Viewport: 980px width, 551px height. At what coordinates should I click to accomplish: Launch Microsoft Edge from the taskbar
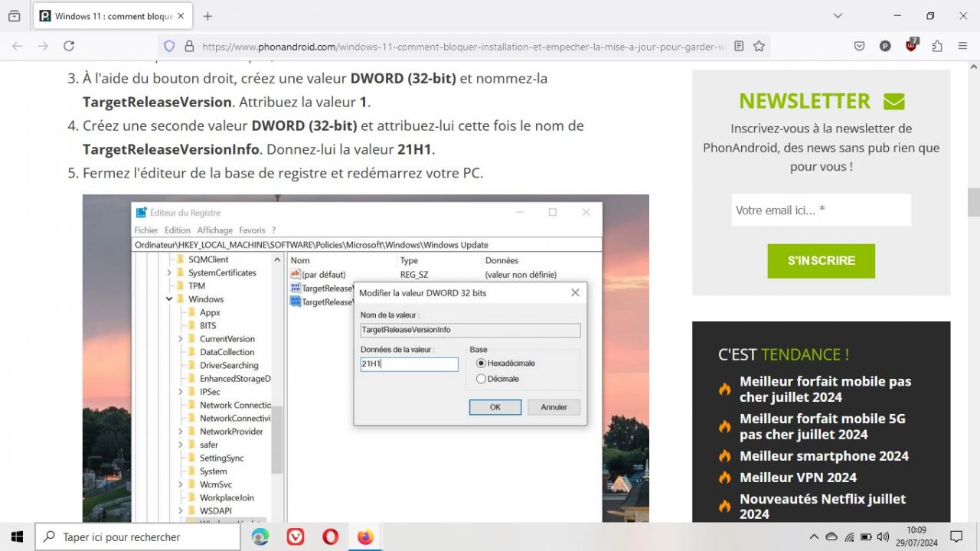tap(260, 537)
